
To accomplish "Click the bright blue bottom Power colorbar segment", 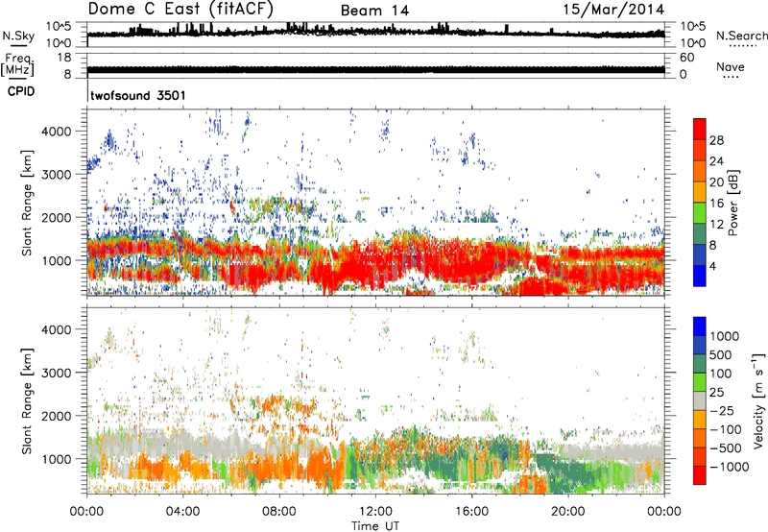I will pos(700,276).
